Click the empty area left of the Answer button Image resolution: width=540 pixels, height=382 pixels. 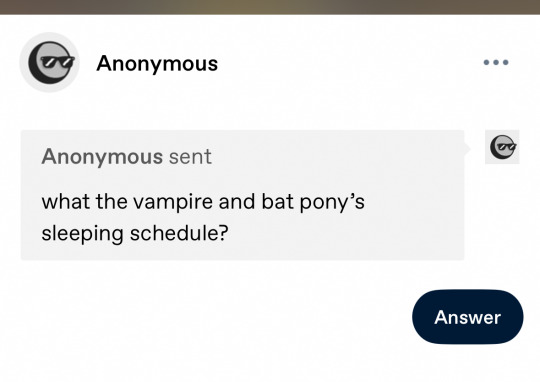pos(214,317)
